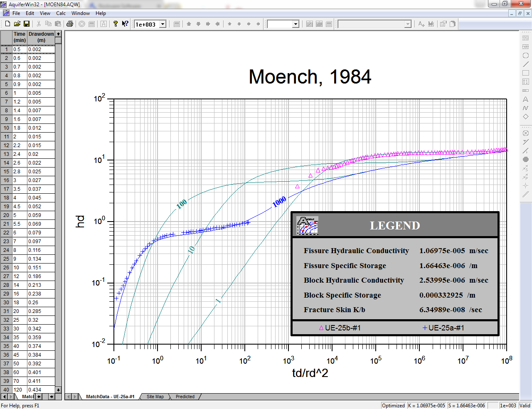The height and width of the screenshot is (409, 532).
Task: Activate the context help pointer icon
Action: tap(125, 24)
